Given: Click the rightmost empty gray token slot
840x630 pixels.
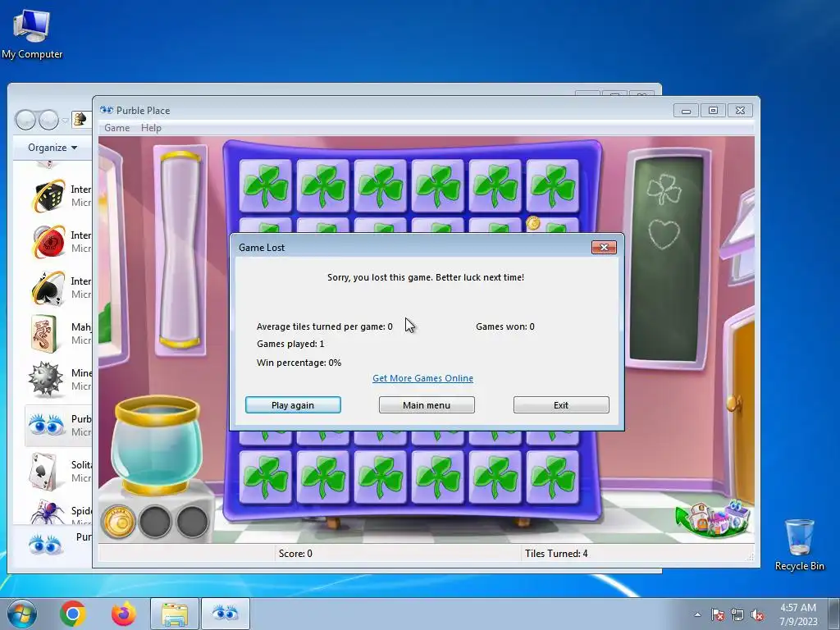Looking at the screenshot, I should 192,521.
